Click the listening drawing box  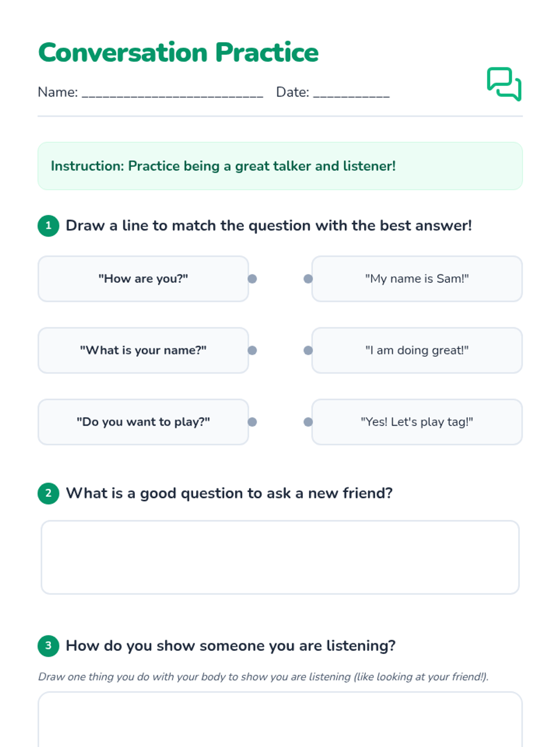pos(280,719)
